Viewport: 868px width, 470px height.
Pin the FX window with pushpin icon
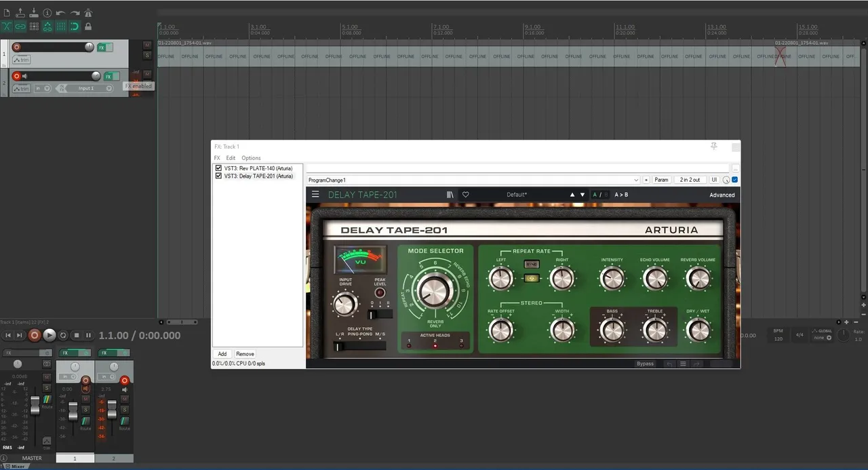coord(714,146)
